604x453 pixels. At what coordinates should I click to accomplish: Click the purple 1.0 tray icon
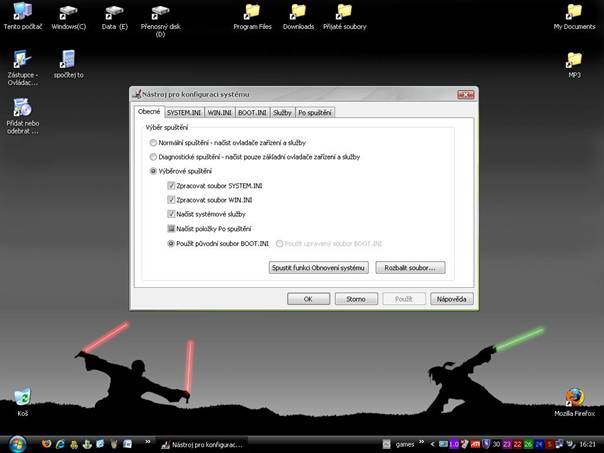[x=454, y=444]
